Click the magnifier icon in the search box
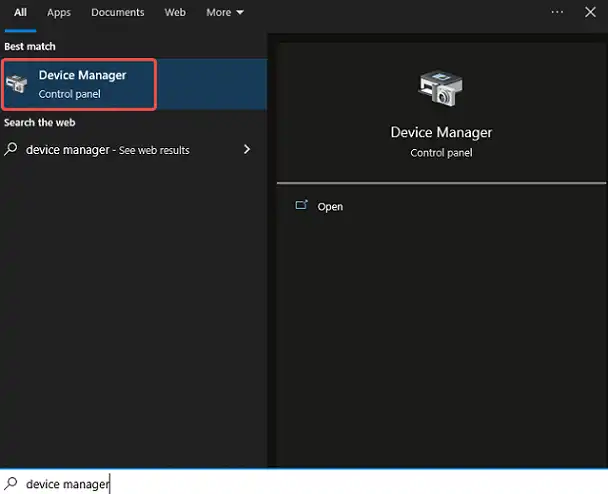Screen dimensions: 608x494 [x=11, y=483]
